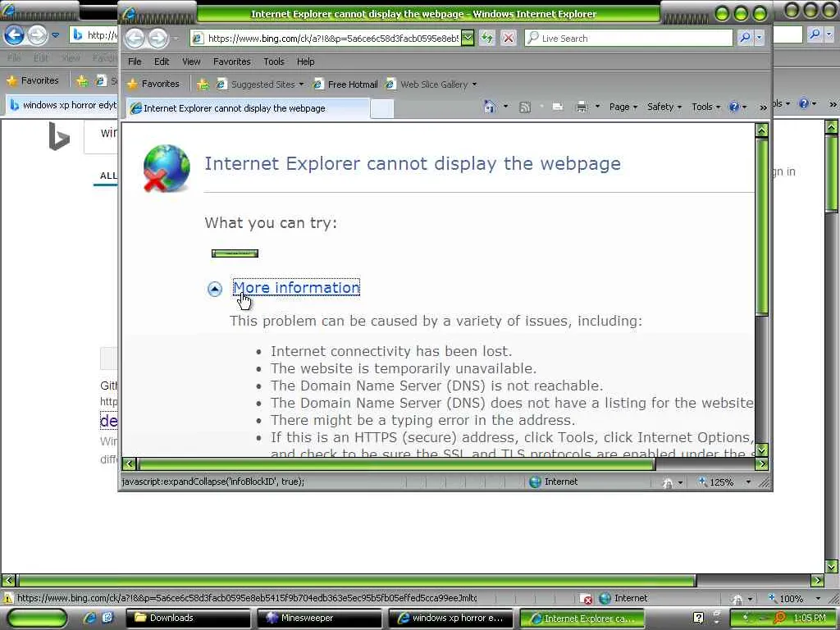Refresh the page in the front window
The height and width of the screenshot is (630, 840).
(486, 38)
